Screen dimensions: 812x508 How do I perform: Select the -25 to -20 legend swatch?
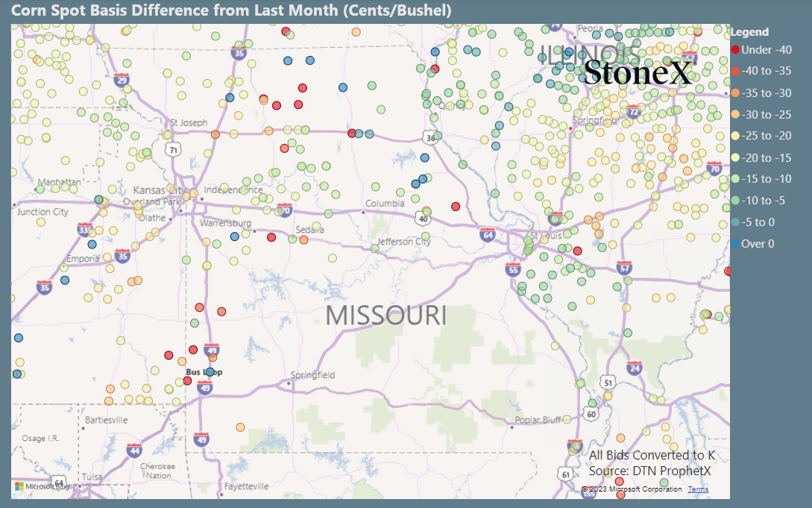[x=735, y=136]
